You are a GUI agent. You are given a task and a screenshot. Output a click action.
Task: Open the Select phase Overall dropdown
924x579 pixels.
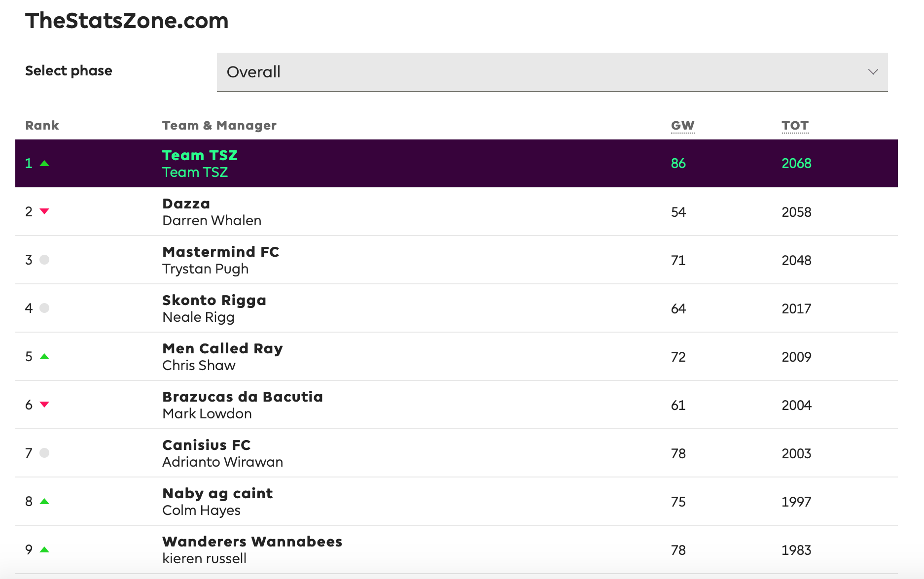click(552, 72)
